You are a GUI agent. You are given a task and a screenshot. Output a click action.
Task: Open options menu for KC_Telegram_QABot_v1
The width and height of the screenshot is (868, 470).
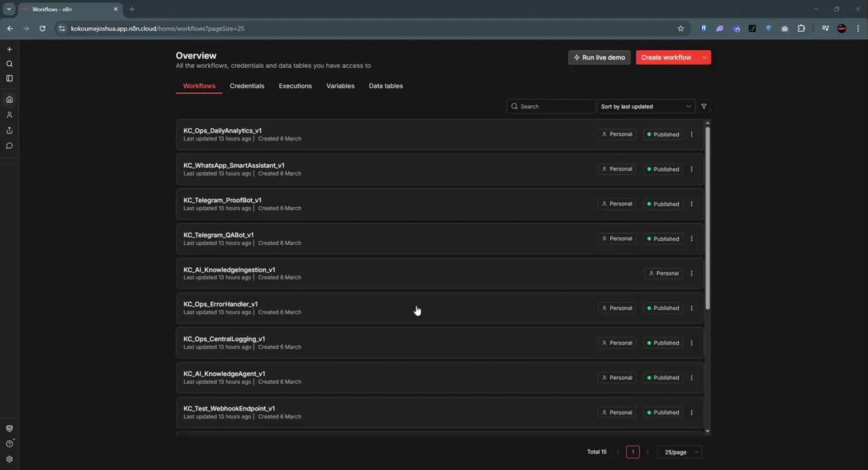[692, 239]
